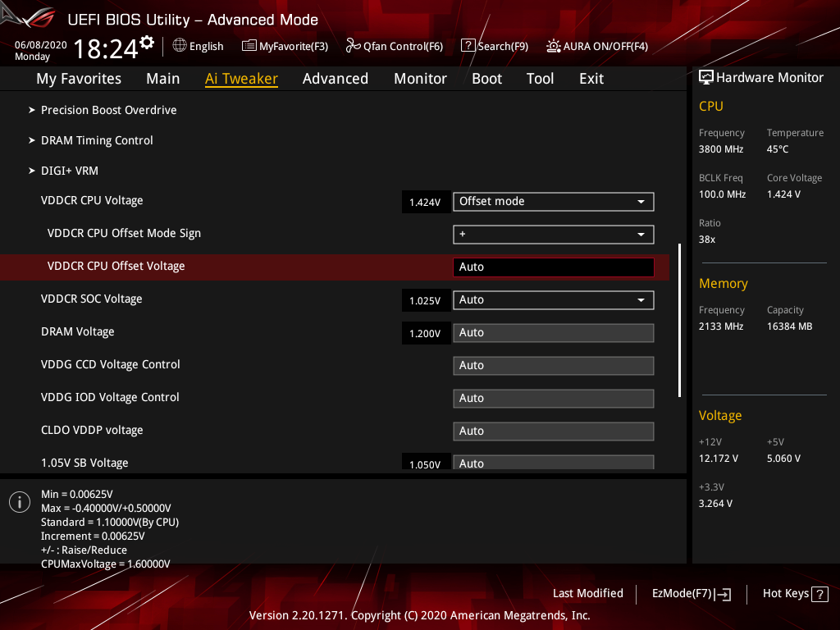
Task: Switch to the Main tab
Action: tap(163, 79)
